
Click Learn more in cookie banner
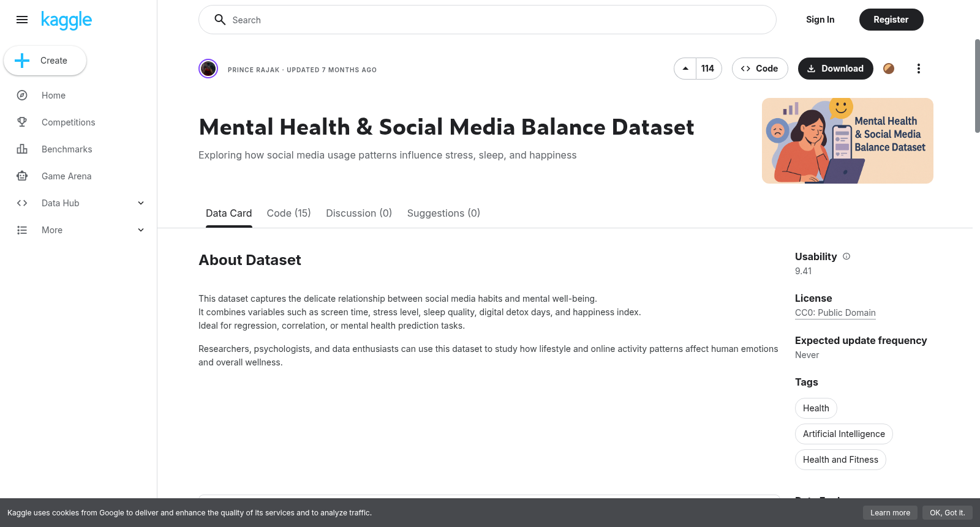pyautogui.click(x=890, y=513)
